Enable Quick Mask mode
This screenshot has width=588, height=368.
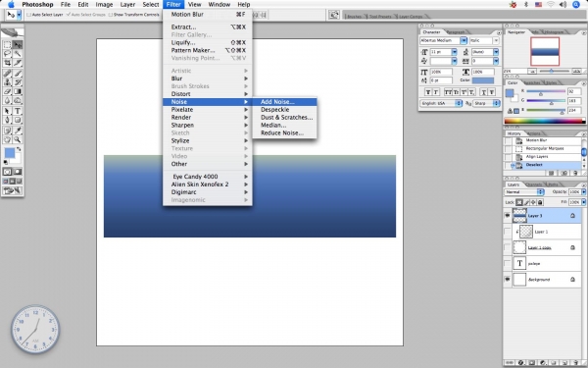tap(18, 172)
